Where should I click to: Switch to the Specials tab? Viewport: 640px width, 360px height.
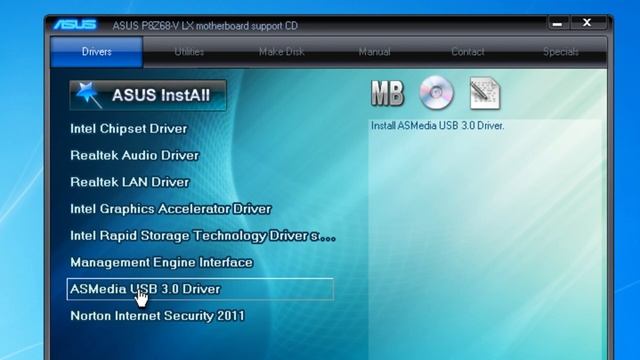pyautogui.click(x=561, y=52)
